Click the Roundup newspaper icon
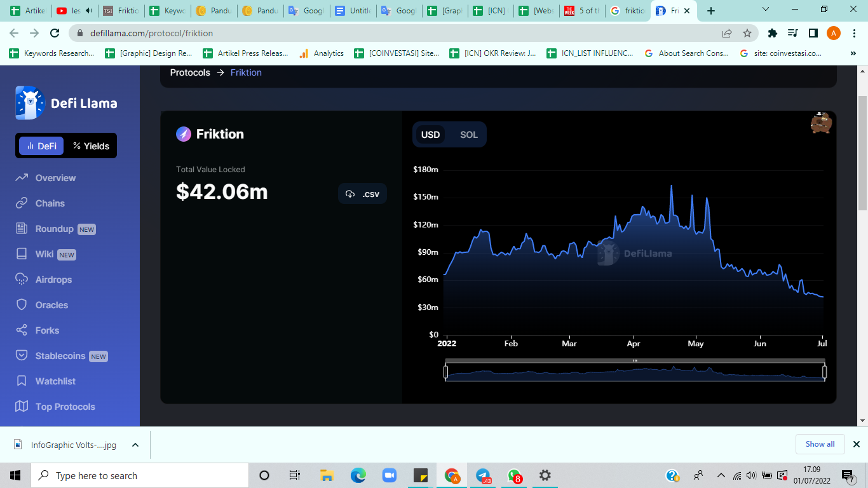The image size is (868, 488). (22, 229)
